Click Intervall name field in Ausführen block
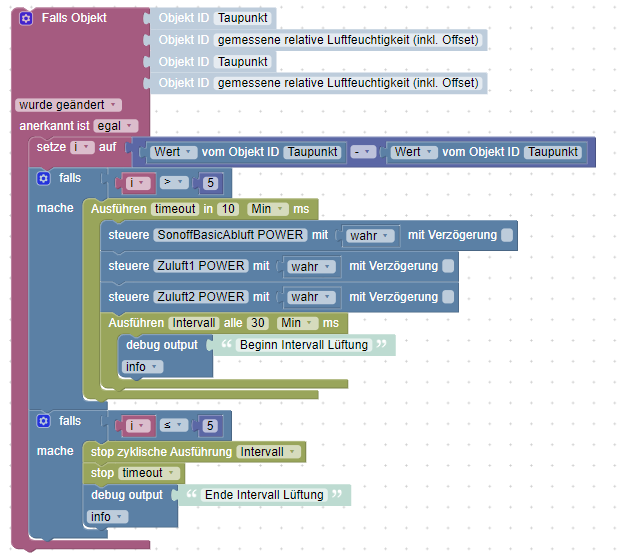Image resolution: width=633 pixels, height=557 pixels. click(x=194, y=323)
